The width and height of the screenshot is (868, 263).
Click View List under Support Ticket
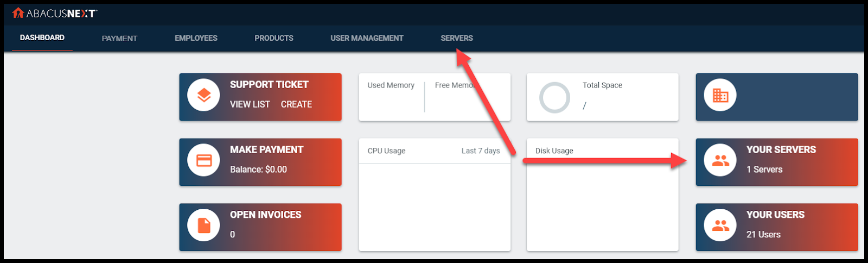[250, 104]
